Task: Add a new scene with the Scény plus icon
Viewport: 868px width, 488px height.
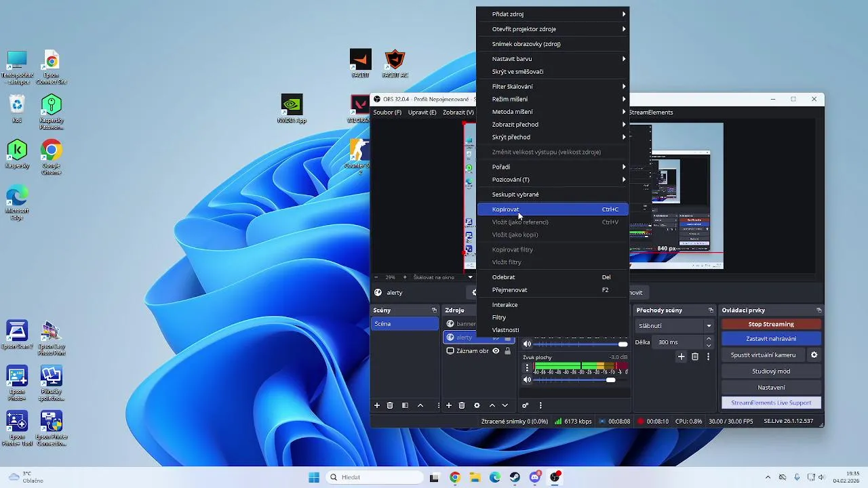Action: tap(377, 405)
